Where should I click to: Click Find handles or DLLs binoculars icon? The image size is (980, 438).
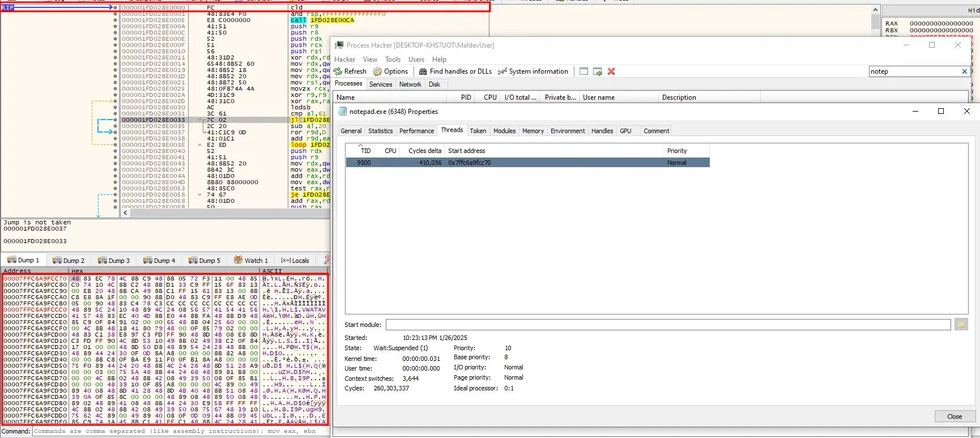tap(423, 71)
